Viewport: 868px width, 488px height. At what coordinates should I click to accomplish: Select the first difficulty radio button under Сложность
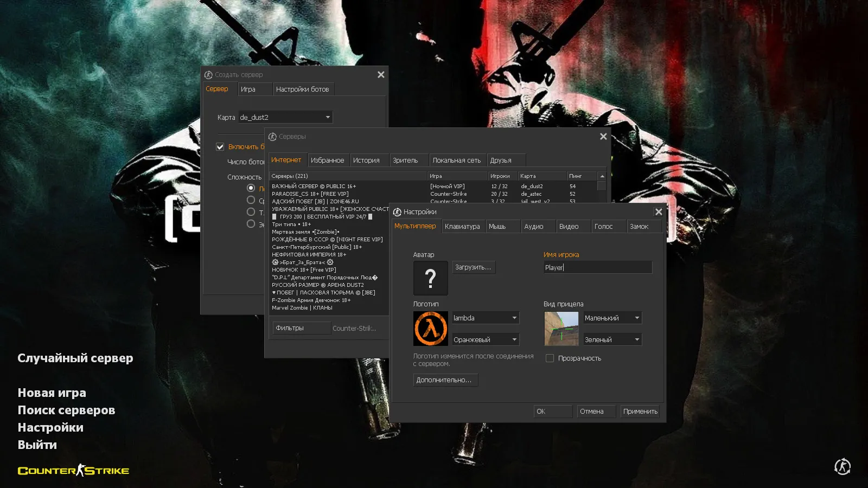pos(251,188)
